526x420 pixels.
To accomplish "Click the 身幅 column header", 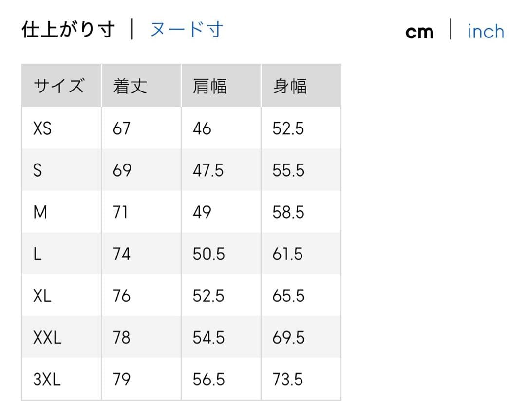I will tap(290, 86).
